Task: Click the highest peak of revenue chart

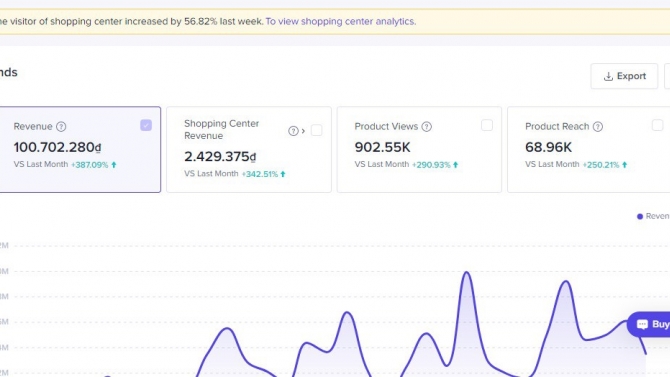Action: click(x=467, y=272)
